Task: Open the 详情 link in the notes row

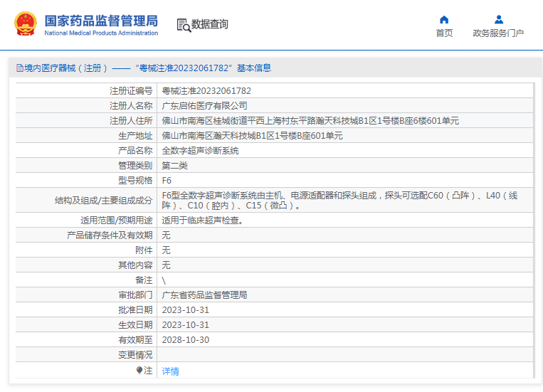Action: click(171, 371)
